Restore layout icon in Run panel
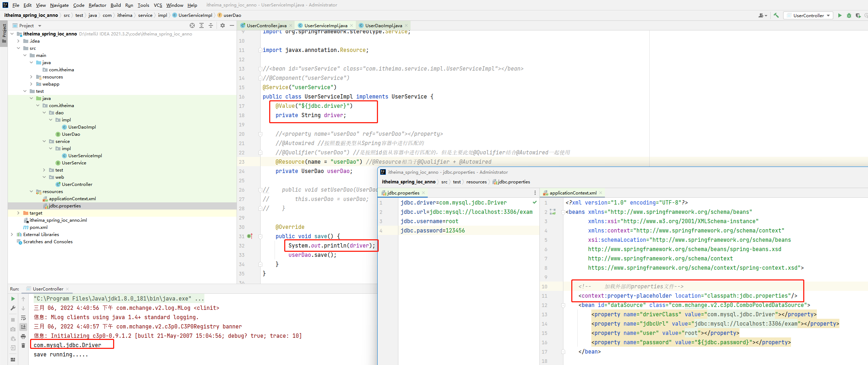 tap(13, 359)
